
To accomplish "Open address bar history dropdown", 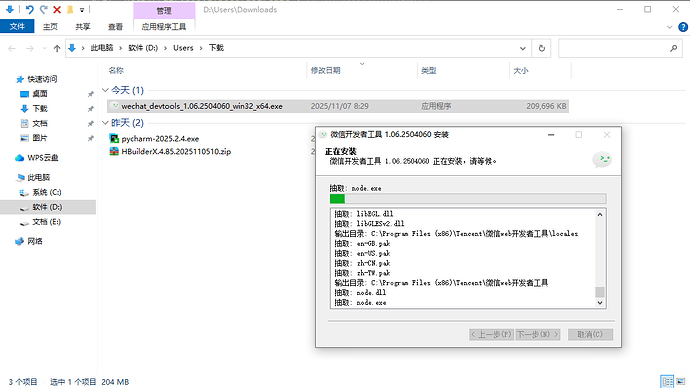I will tap(522, 48).
